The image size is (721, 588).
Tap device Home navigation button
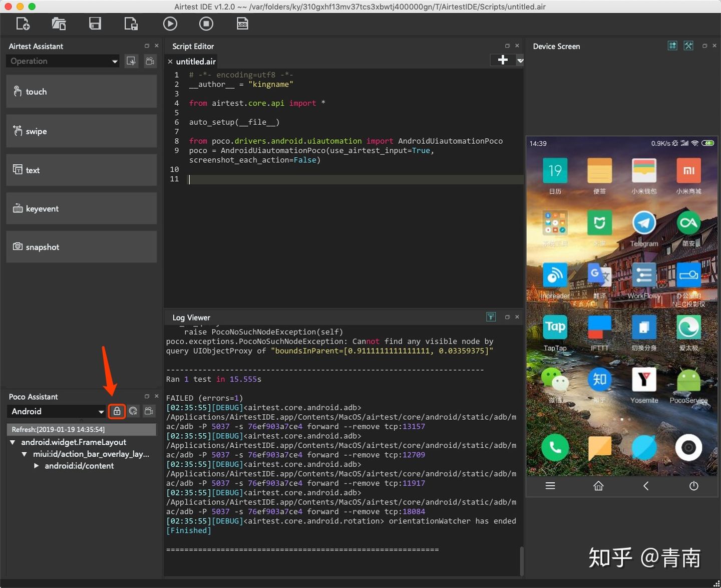tap(598, 486)
